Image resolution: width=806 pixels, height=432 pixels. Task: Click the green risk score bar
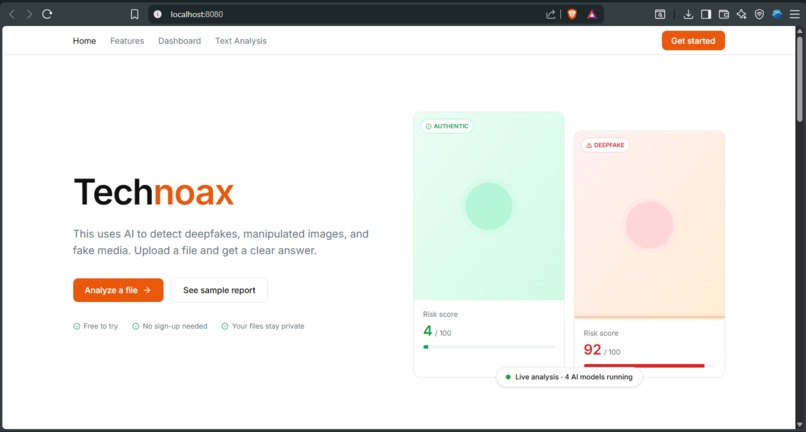click(x=488, y=347)
